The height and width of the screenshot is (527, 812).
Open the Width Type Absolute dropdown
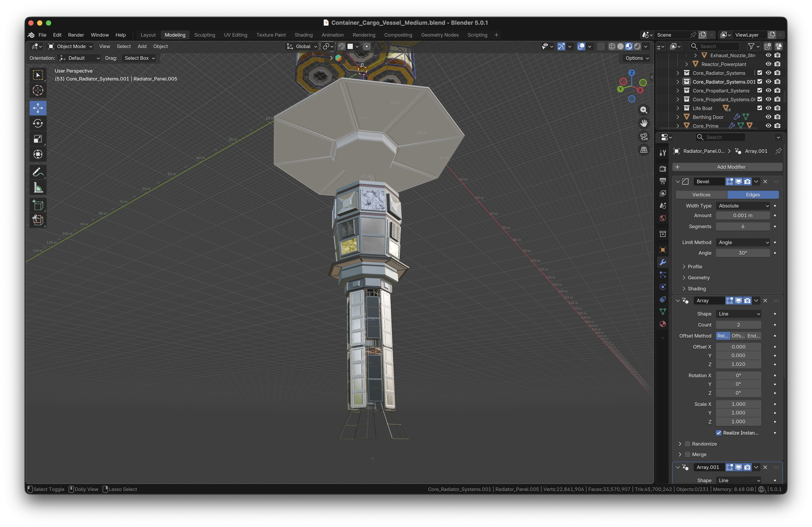point(743,206)
